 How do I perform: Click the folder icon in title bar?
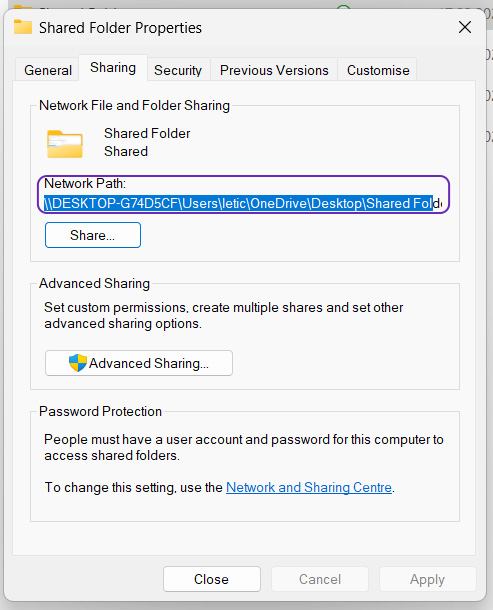23,27
